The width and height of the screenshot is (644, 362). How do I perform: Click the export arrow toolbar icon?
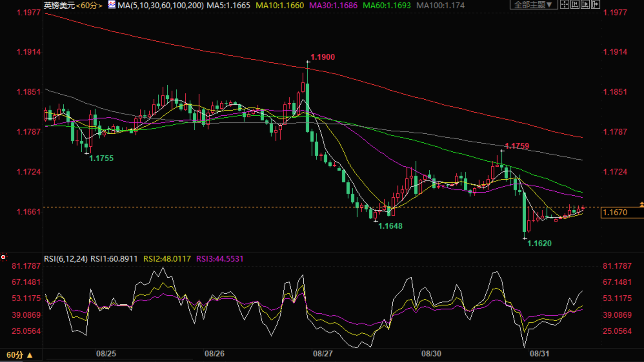point(595,5)
